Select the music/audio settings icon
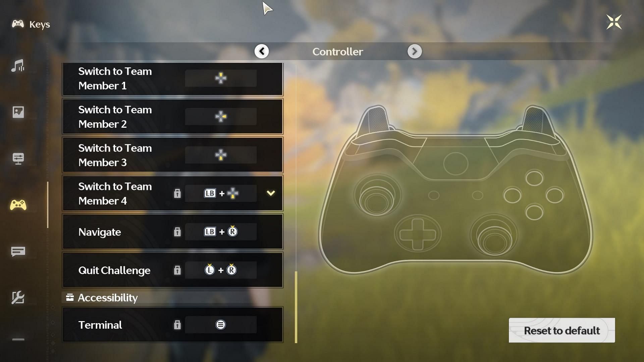 [18, 66]
